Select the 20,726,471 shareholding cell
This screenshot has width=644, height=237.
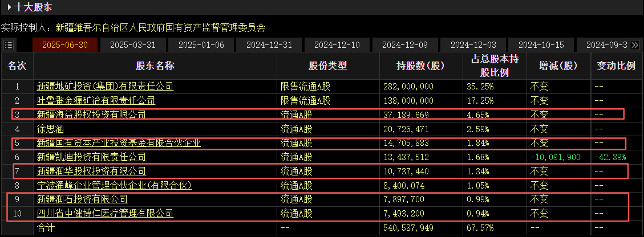[x=406, y=129]
